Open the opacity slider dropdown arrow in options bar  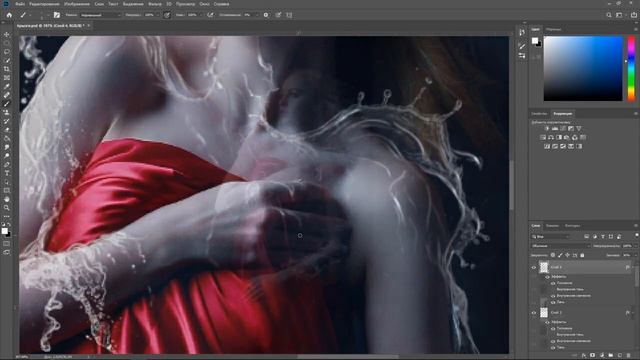tap(158, 15)
